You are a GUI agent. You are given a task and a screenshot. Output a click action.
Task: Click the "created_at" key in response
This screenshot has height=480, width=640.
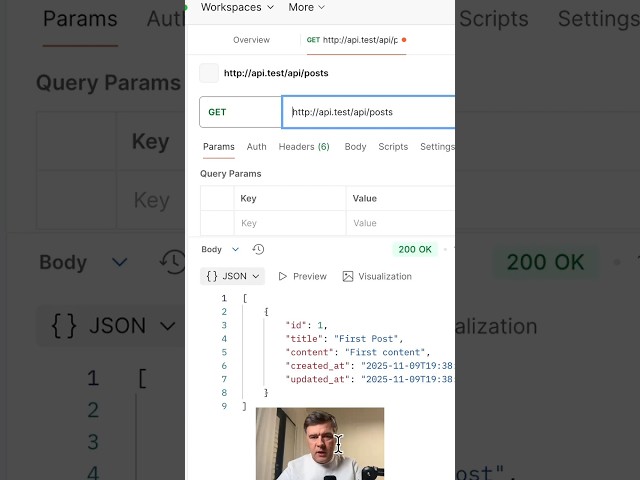[x=318, y=366]
